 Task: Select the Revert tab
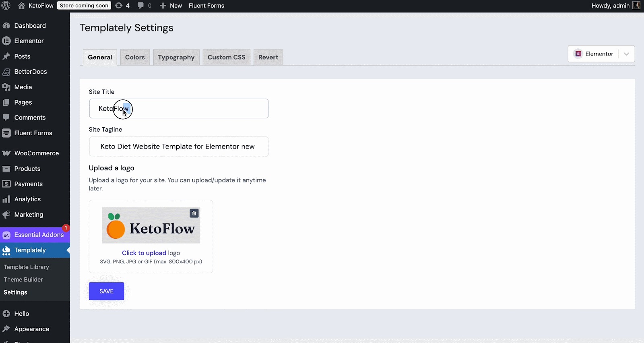268,57
